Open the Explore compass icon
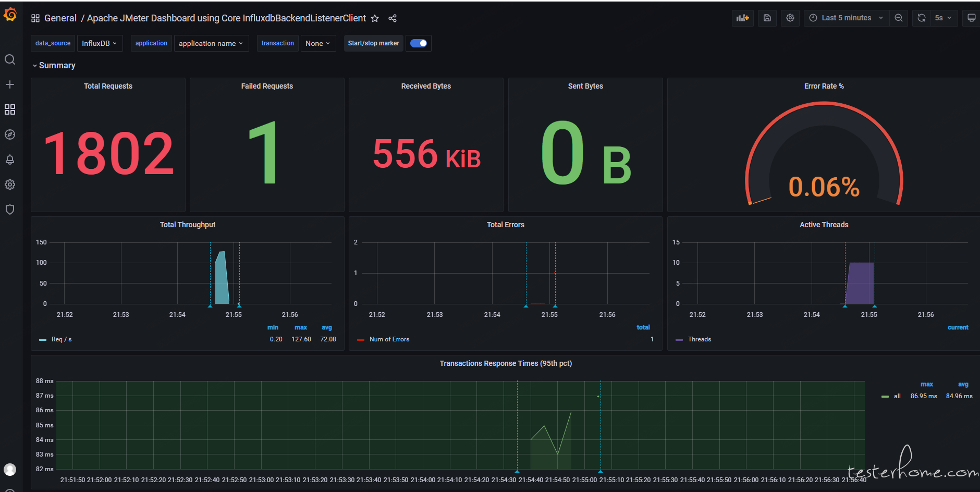980x492 pixels. click(x=10, y=134)
